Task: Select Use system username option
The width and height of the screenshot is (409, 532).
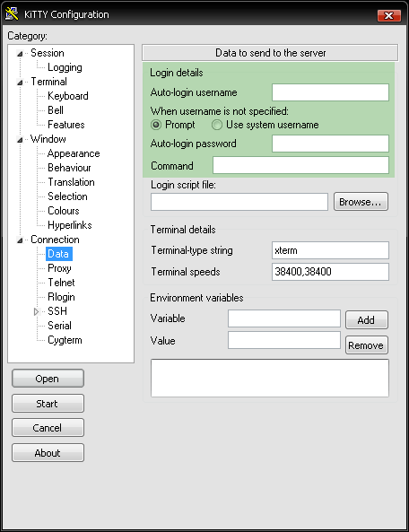Action: [x=217, y=125]
